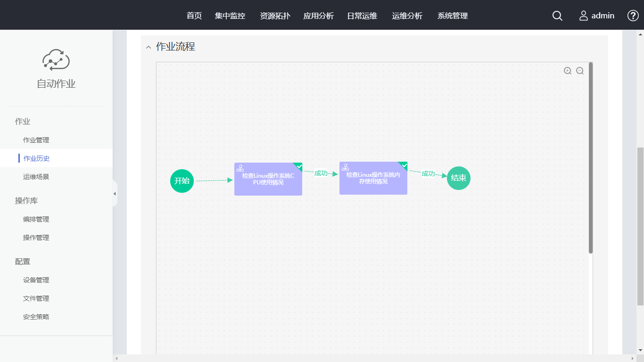Click the 自动作业 cloud logo icon
This screenshot has height=362, width=644.
tap(56, 60)
